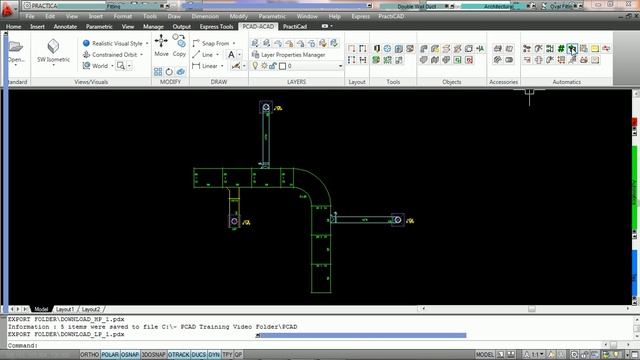Click the red-square icon in Objects panel
The image size is (640, 360).
(x=469, y=60)
